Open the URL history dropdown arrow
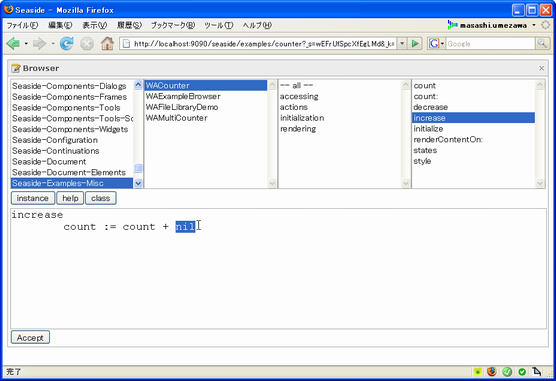 point(402,44)
